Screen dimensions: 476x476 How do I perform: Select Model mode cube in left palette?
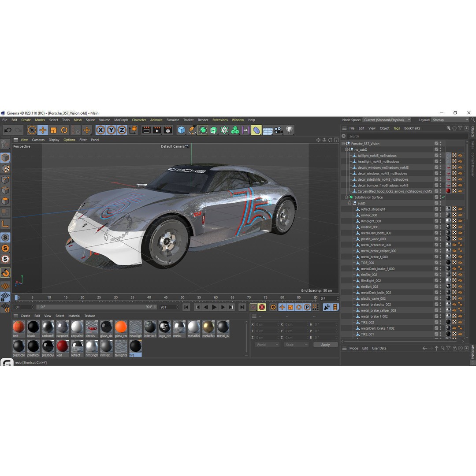[5, 157]
